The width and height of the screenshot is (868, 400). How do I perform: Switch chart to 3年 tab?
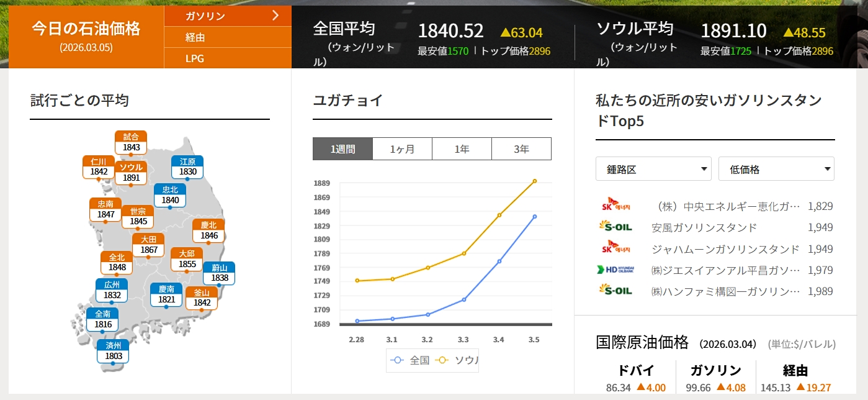[521, 149]
